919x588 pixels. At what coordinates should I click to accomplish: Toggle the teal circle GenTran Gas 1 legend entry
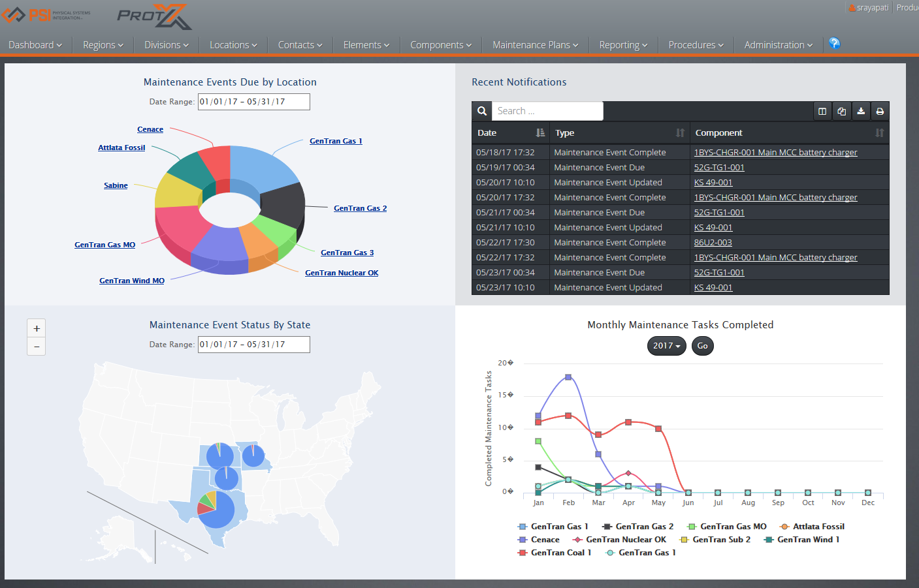tap(641, 553)
